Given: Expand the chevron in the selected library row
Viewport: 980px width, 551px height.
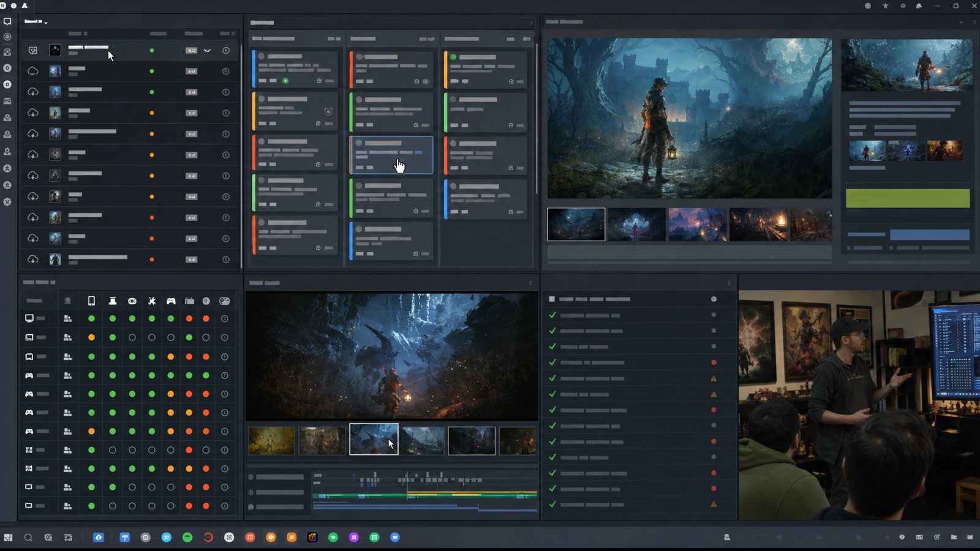Looking at the screenshot, I should pyautogui.click(x=207, y=50).
